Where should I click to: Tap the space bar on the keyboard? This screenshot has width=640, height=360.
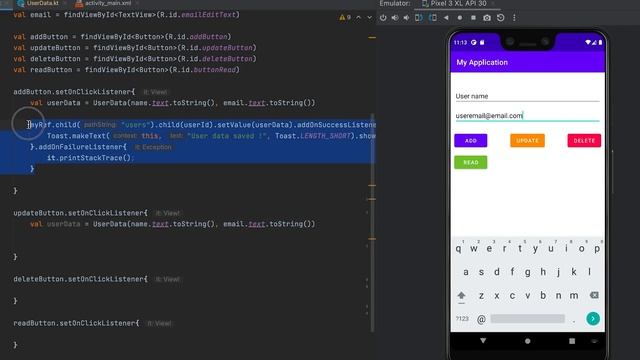click(527, 319)
